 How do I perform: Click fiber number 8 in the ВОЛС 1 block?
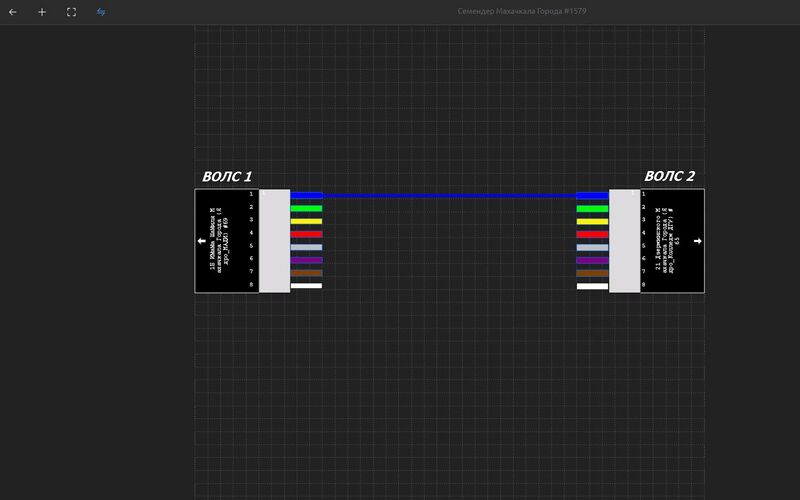click(x=251, y=284)
